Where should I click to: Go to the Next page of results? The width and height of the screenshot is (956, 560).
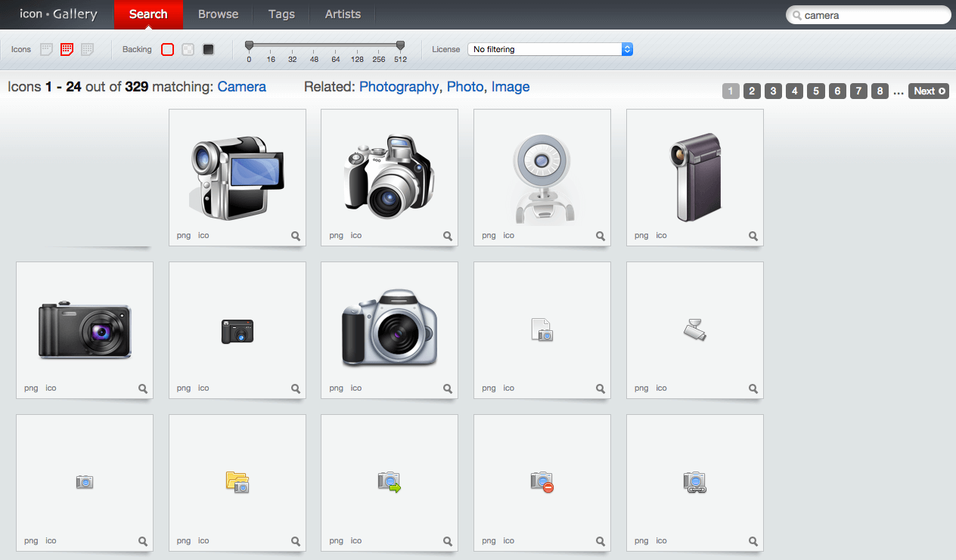[928, 91]
